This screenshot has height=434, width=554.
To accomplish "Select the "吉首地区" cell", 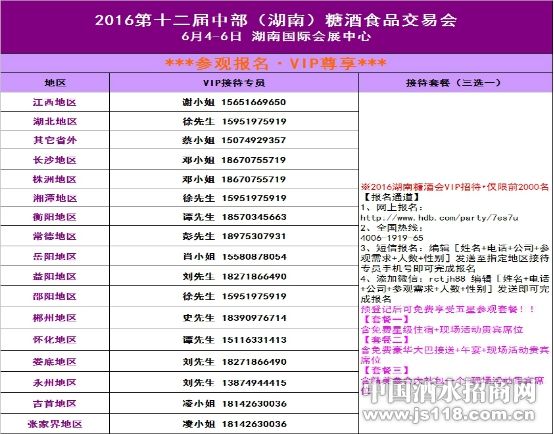I will click(55, 404).
